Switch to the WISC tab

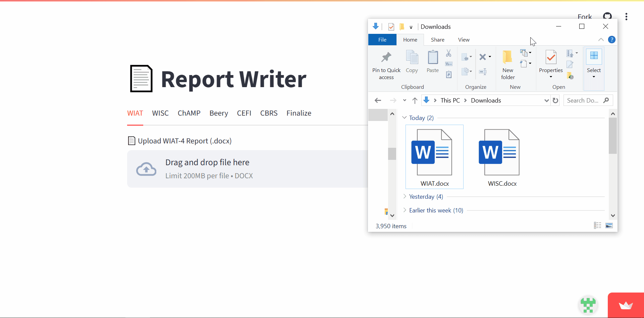point(160,113)
